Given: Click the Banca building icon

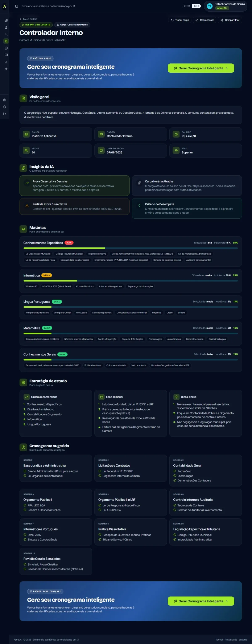Looking at the screenshot, I should tap(26, 134).
